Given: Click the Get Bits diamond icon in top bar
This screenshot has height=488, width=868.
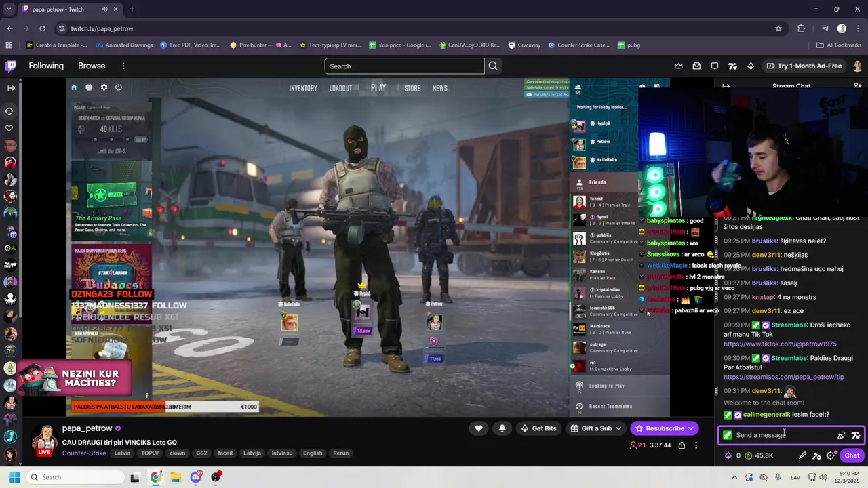Looking at the screenshot, I should (751, 66).
